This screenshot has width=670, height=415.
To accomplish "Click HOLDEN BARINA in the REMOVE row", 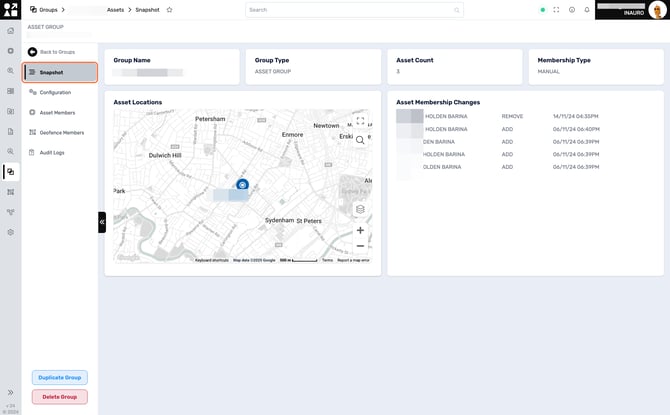I will tap(446, 116).
